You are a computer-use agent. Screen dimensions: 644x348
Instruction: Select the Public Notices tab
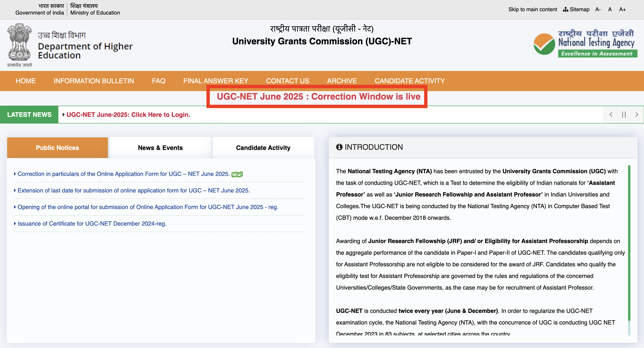[x=57, y=148]
